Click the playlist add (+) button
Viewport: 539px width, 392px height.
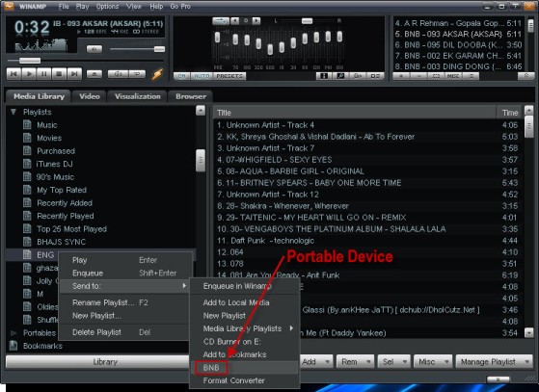pyautogui.click(x=401, y=76)
